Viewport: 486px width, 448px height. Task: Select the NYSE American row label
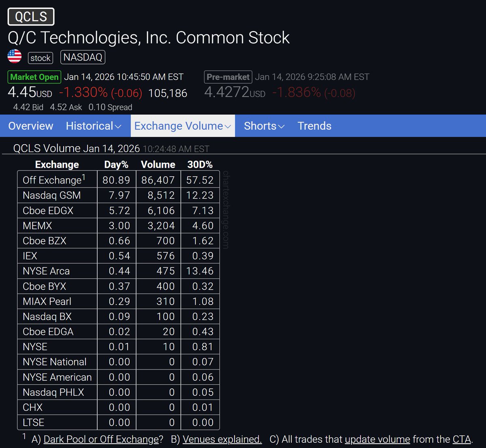(x=57, y=377)
